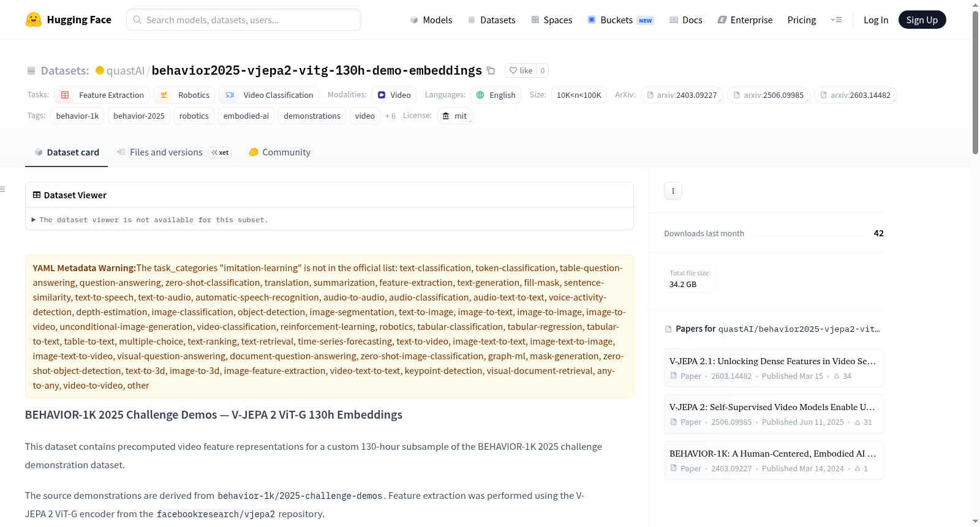
Task: Open the Spaces page
Action: coord(551,20)
